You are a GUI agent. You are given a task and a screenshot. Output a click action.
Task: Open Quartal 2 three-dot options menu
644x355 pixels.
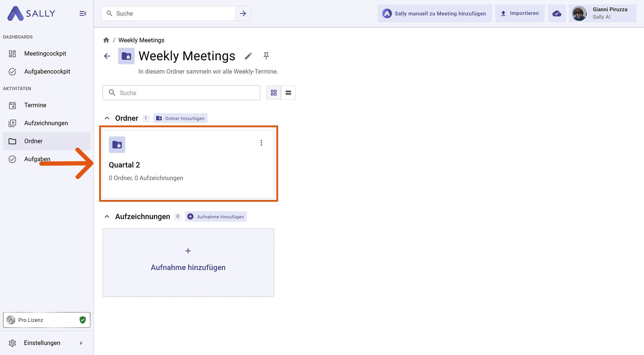261,143
